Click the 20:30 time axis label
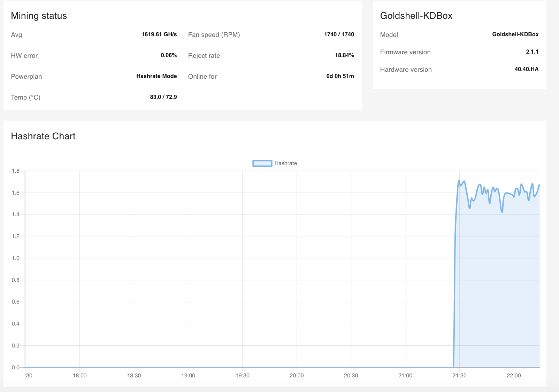559x392 pixels. (x=351, y=376)
